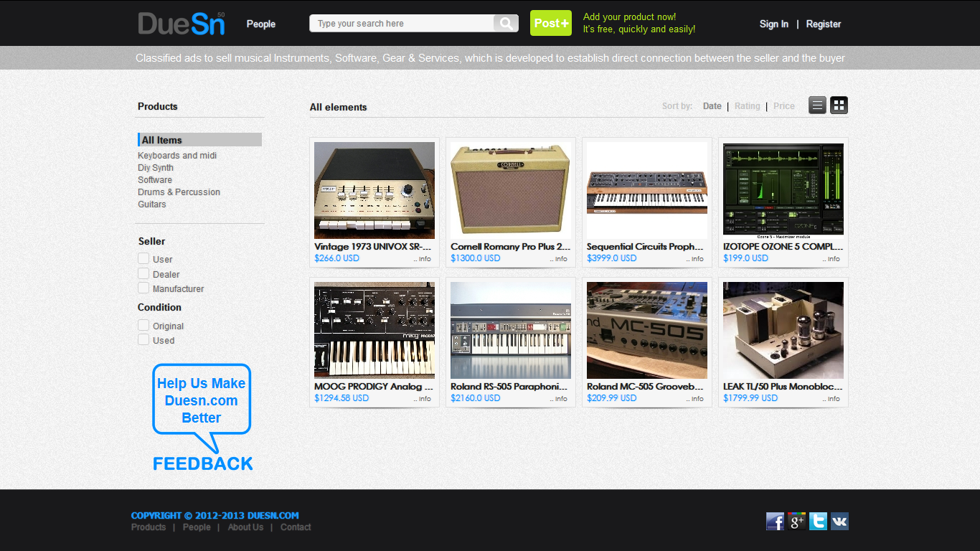The width and height of the screenshot is (980, 551).
Task: Open the VK social icon
Action: tap(839, 522)
